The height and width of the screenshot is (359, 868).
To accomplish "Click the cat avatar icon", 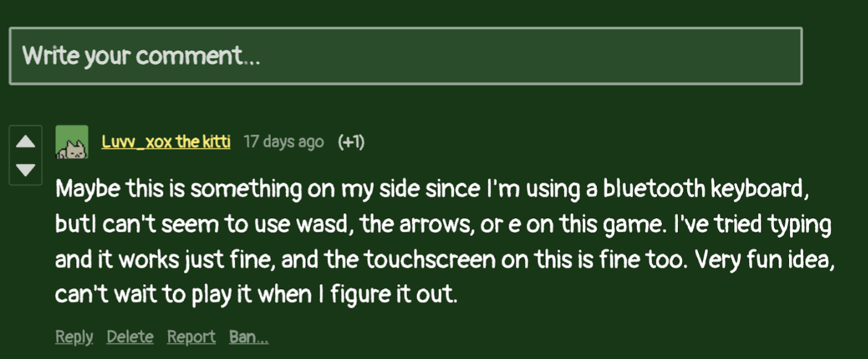I will coord(72,142).
